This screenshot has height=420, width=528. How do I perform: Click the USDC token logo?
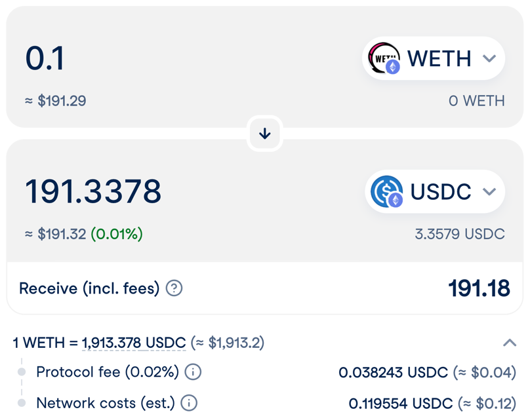pos(386,191)
